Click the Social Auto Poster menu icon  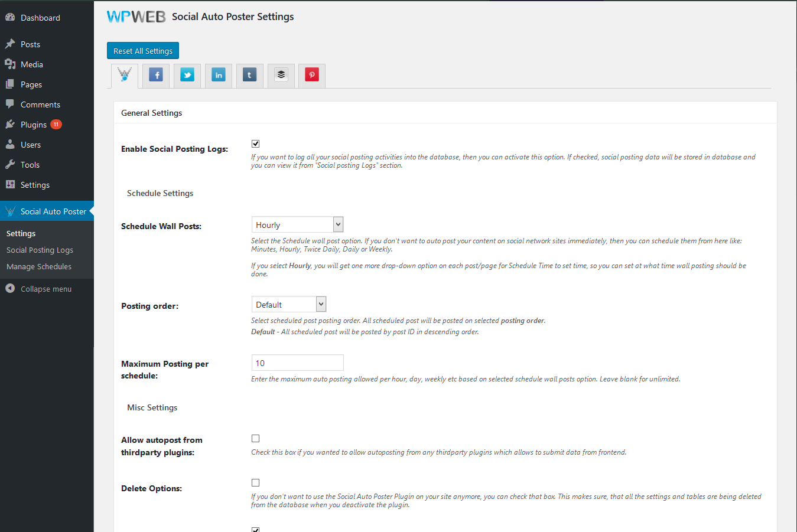[10, 211]
